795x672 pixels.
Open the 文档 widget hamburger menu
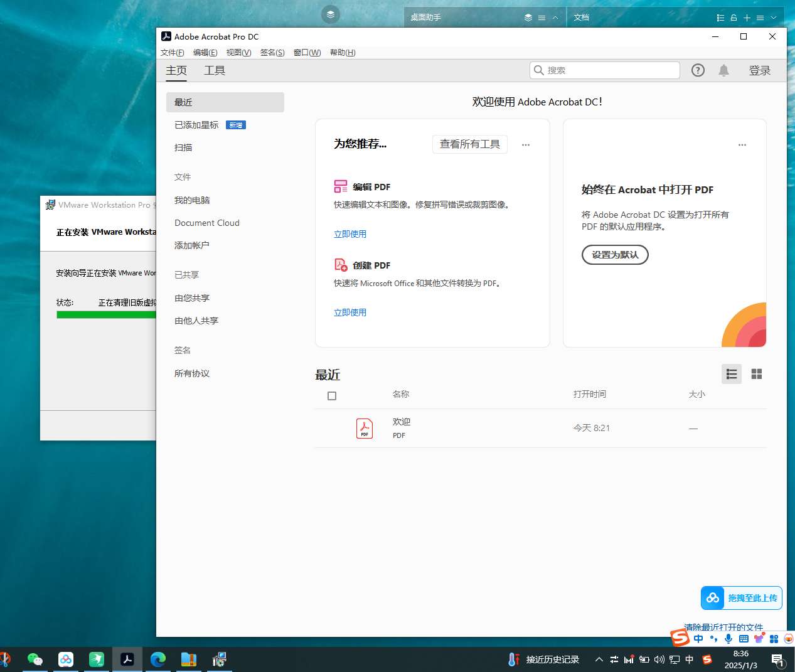(760, 18)
